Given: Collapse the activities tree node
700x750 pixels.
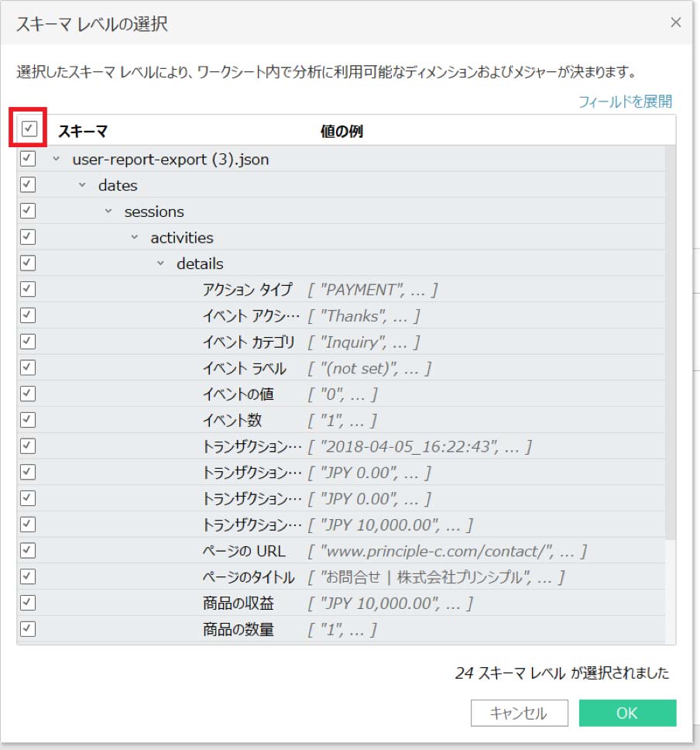Looking at the screenshot, I should [x=135, y=238].
